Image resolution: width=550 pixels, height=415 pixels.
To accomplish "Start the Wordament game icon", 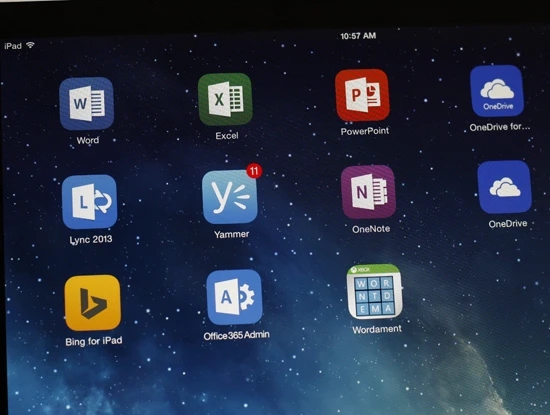I will click(375, 292).
